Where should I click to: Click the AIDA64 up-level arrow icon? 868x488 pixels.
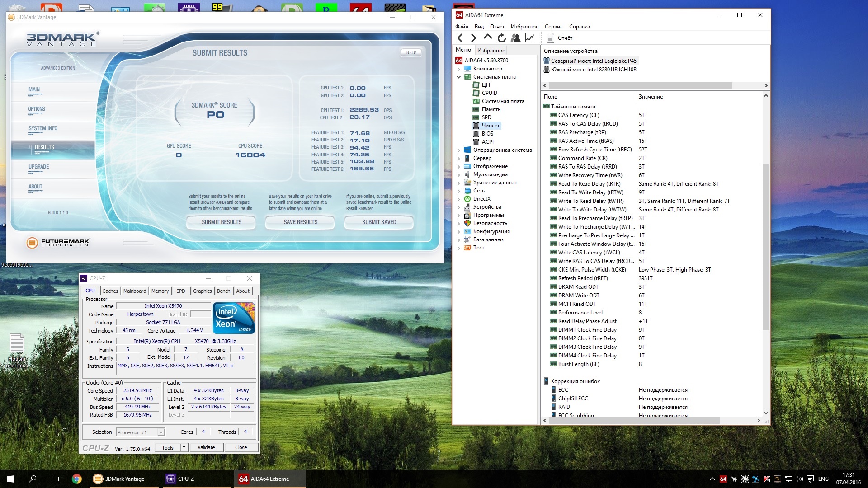pyautogui.click(x=487, y=37)
